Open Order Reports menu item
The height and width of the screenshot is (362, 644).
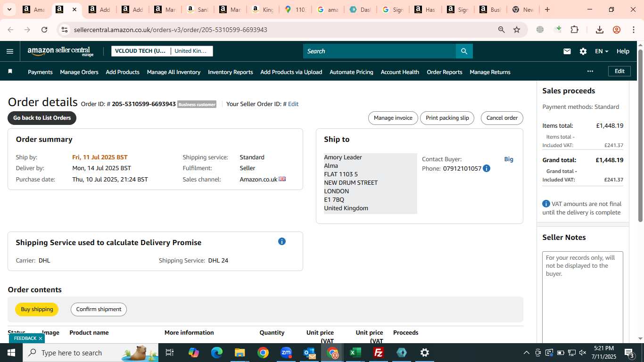445,72
